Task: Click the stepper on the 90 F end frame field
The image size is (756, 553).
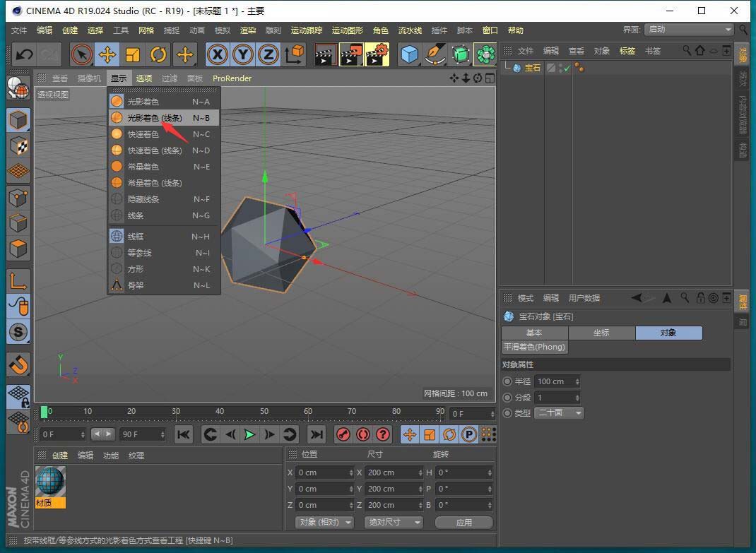Action: [163, 435]
